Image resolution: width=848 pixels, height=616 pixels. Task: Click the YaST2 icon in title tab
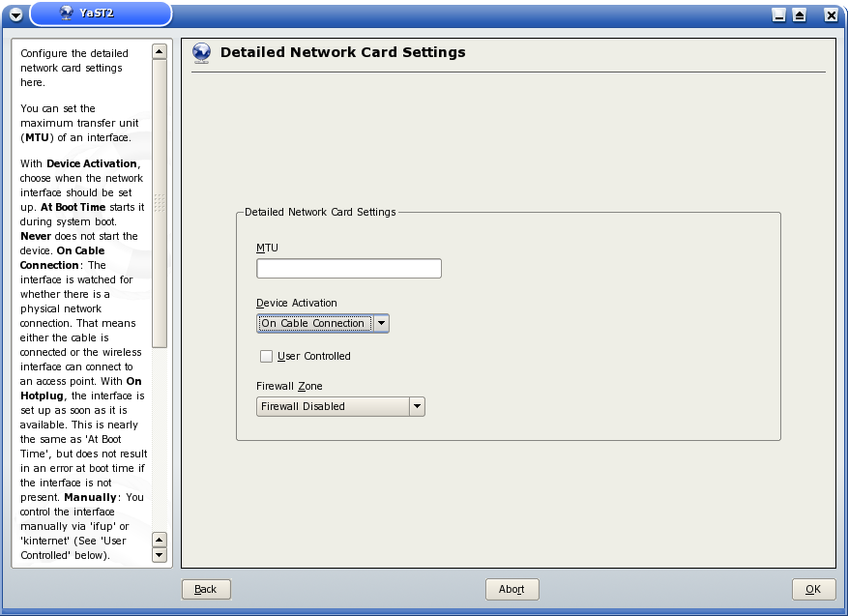point(67,14)
